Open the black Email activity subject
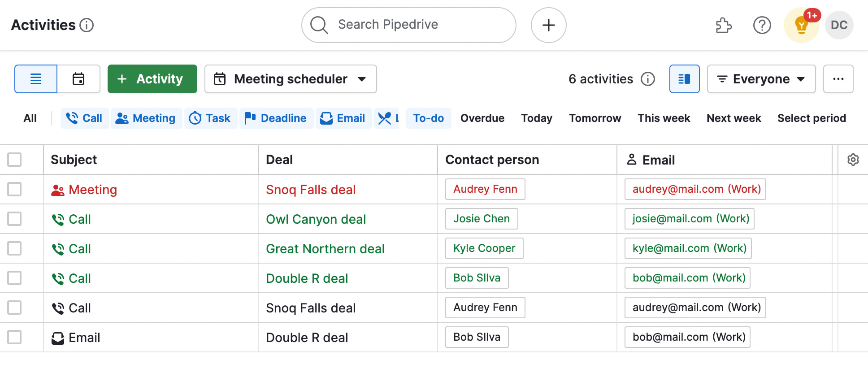 (x=84, y=338)
